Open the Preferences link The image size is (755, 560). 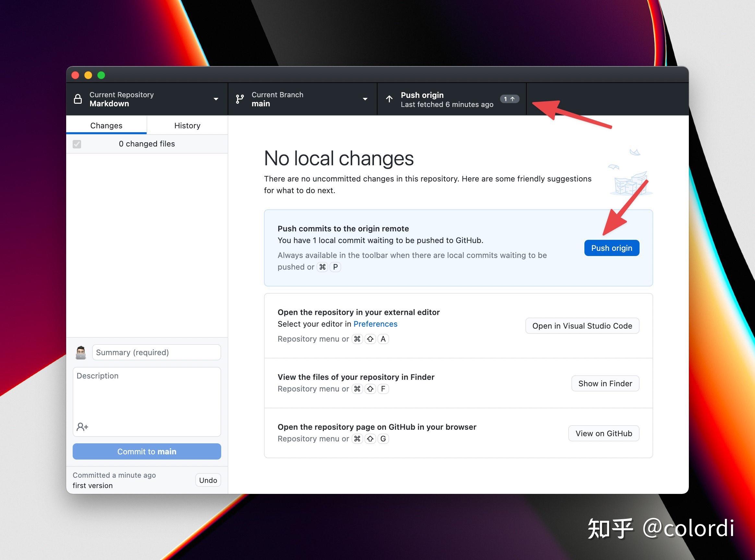[375, 324]
